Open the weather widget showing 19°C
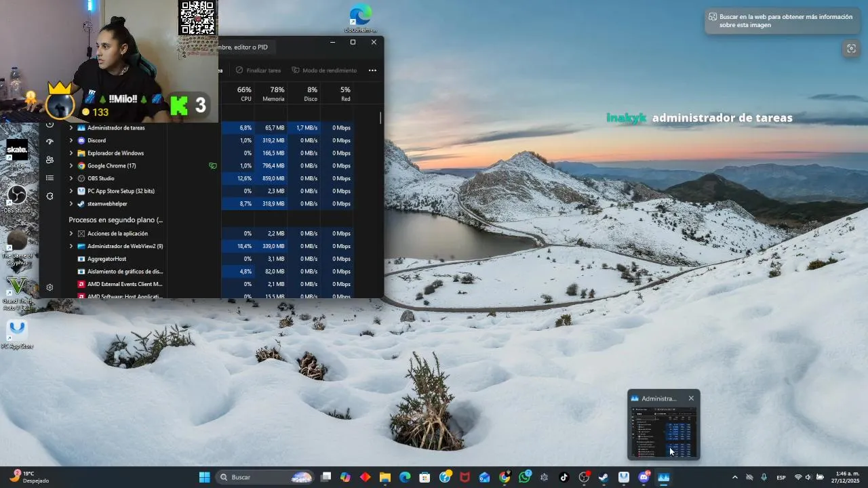 tap(28, 477)
